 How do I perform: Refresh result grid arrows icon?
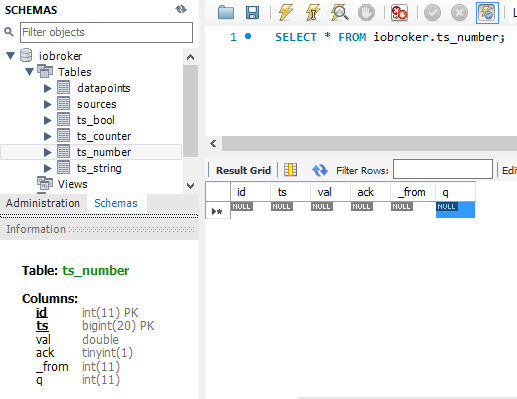point(320,170)
